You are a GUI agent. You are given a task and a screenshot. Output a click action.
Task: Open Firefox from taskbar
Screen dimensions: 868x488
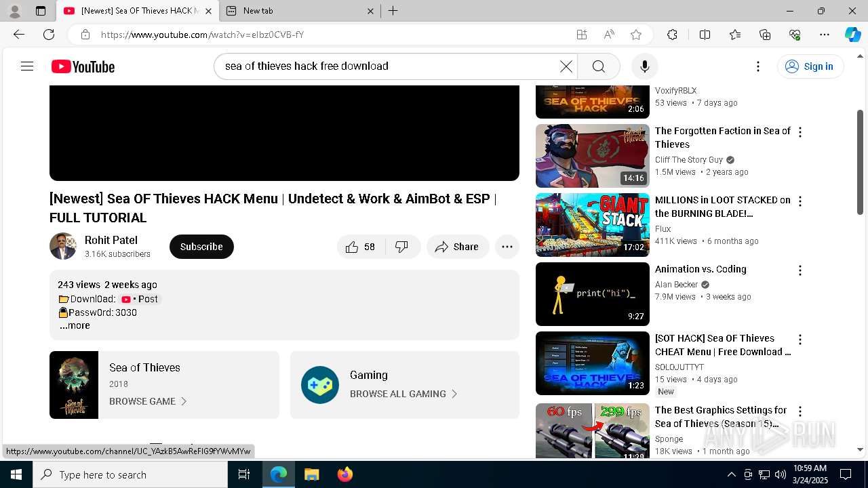click(x=344, y=474)
